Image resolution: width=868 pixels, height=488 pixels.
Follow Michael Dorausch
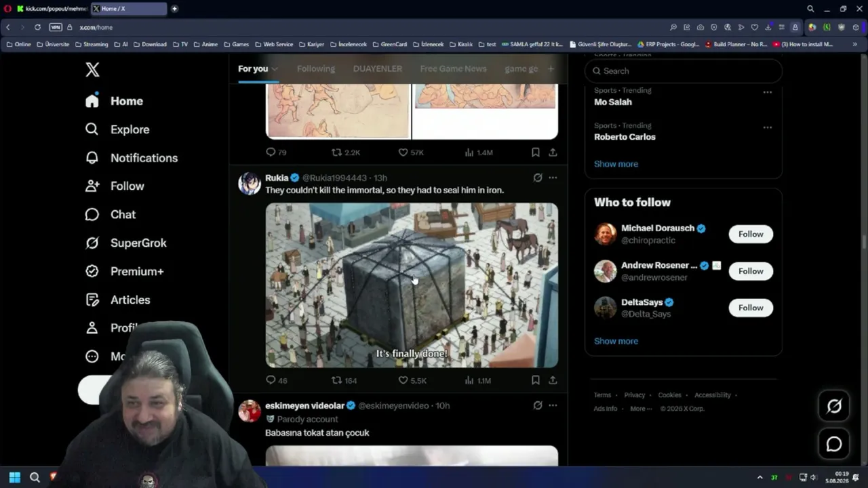click(751, 234)
